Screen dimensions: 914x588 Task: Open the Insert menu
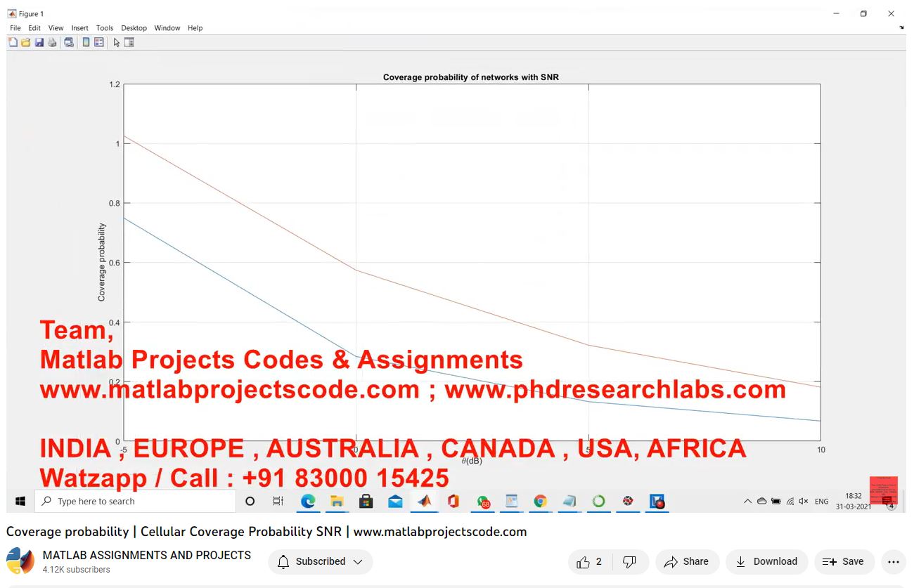pos(80,28)
